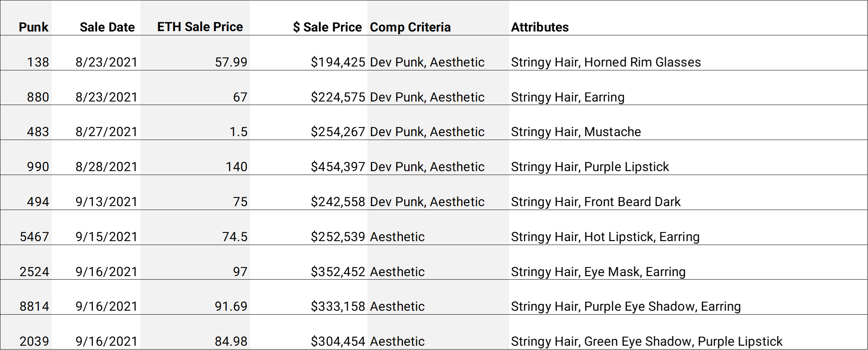Click the $ Sale Price header cell
Image resolution: width=868 pixels, height=350 pixels.
308,18
